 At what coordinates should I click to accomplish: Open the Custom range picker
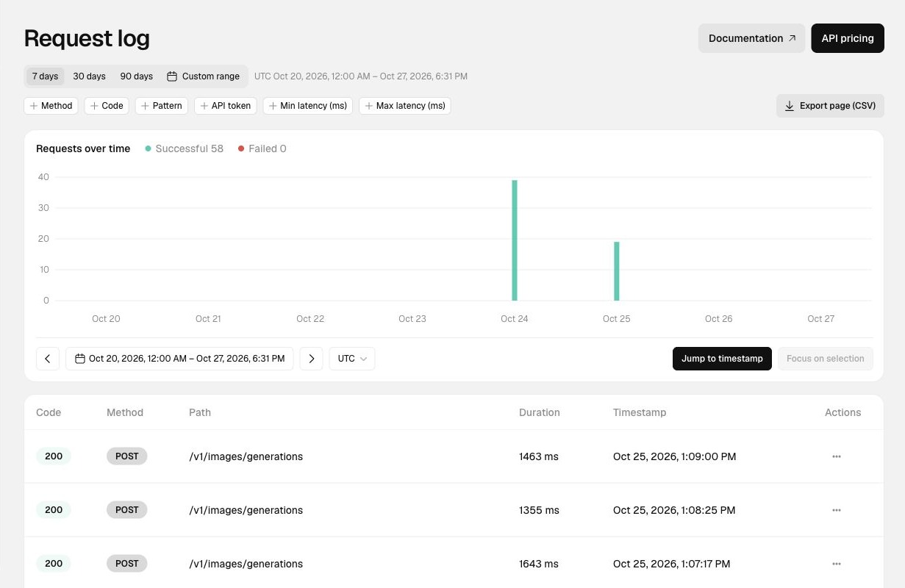pyautogui.click(x=204, y=76)
